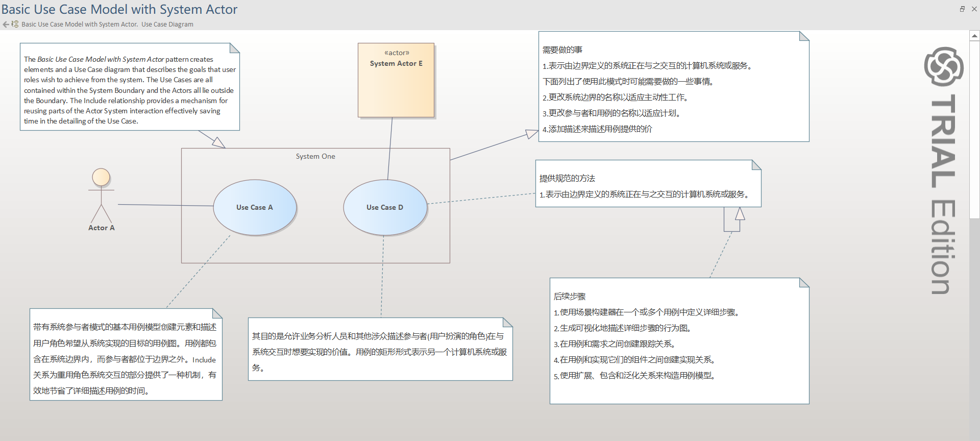The height and width of the screenshot is (441, 980).
Task: Click the vertical scrollbar thumb
Action: [974, 130]
